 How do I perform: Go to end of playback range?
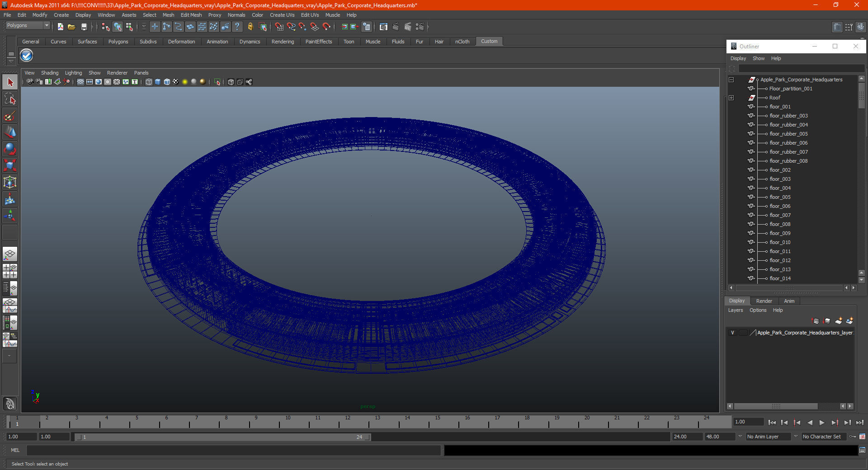click(x=860, y=423)
